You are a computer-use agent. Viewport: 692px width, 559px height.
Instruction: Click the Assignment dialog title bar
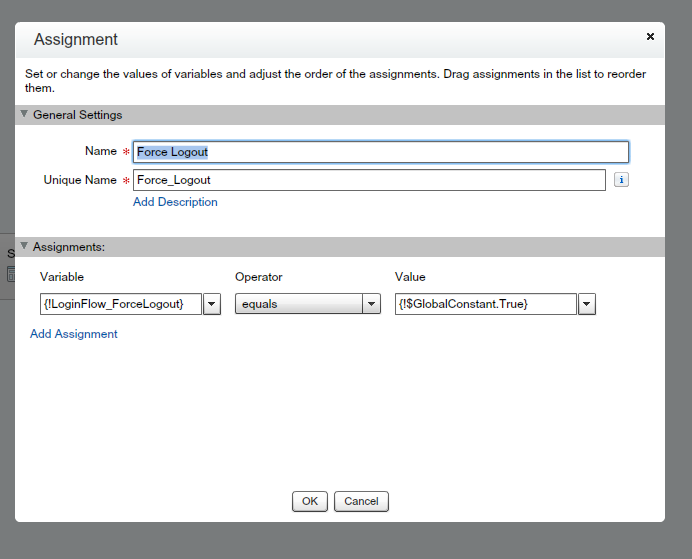point(300,40)
